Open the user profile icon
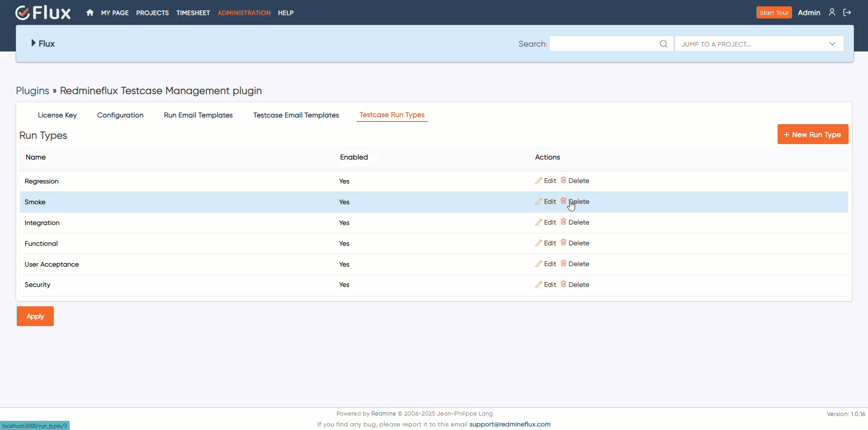The width and height of the screenshot is (868, 430). tap(832, 13)
